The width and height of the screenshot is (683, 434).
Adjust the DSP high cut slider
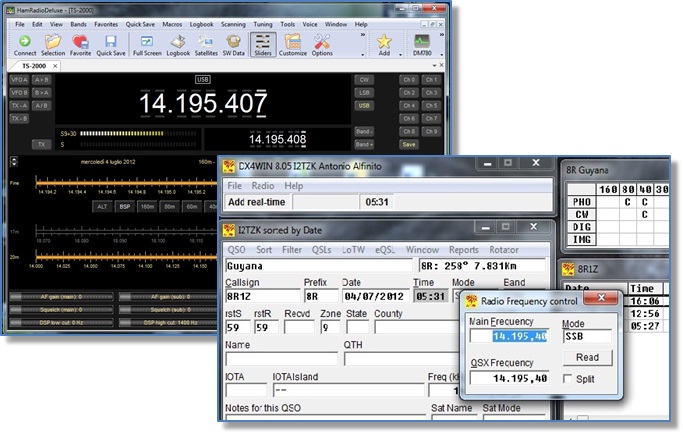[x=168, y=323]
